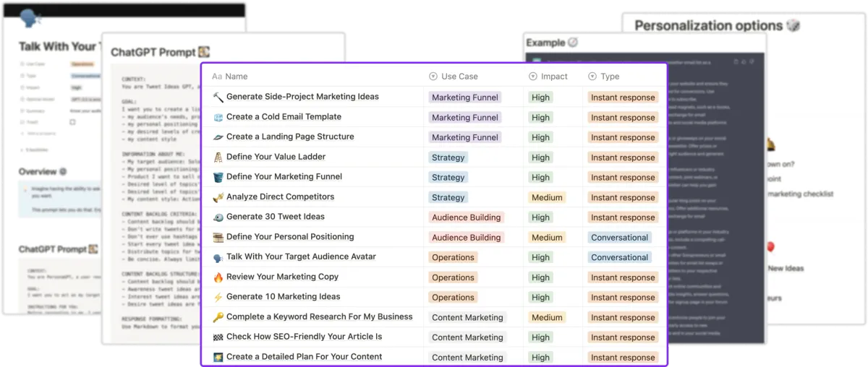Tick the checkbox in Talk With Your page properties
Viewport: 868px width, 367px height.
(x=72, y=122)
